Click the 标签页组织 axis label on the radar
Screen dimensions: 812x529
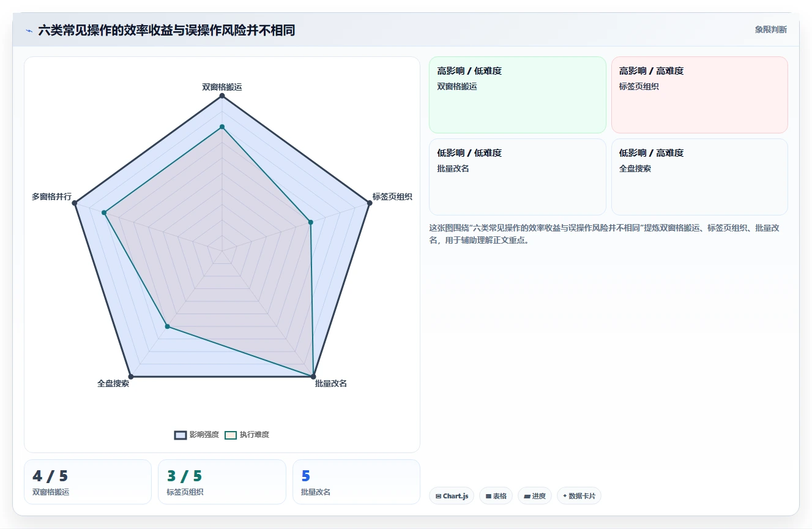click(392, 197)
